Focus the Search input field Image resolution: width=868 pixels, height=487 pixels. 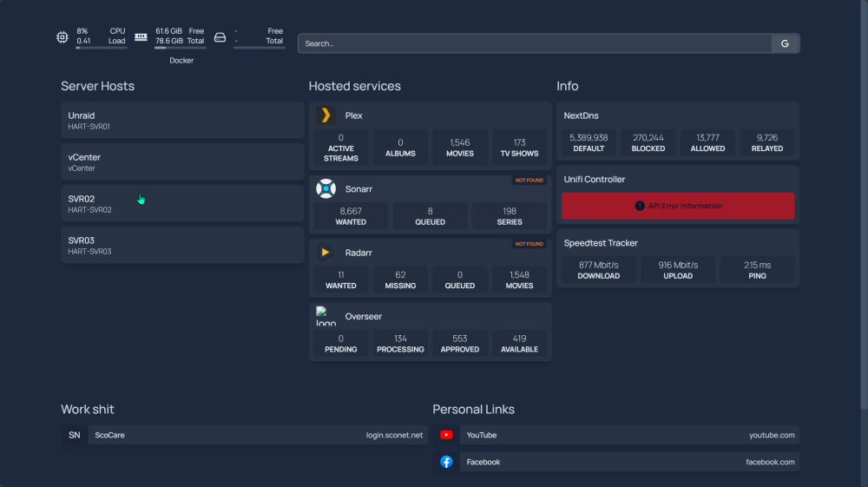pyautogui.click(x=535, y=43)
